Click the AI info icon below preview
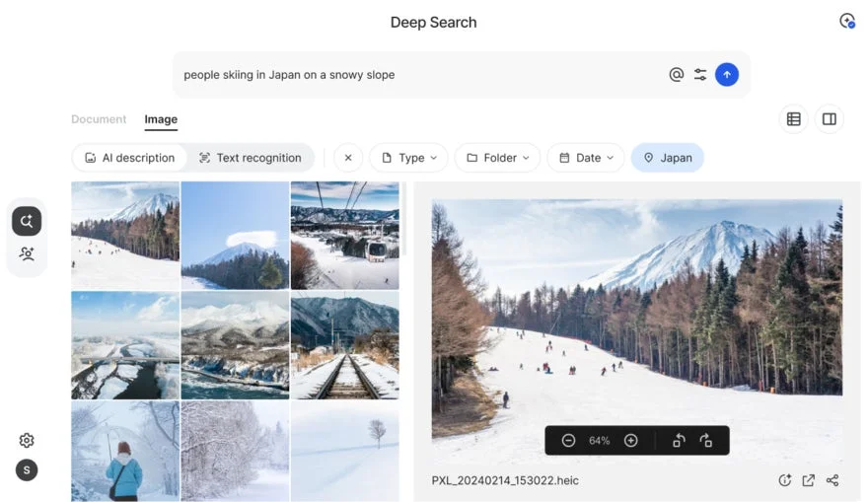Viewport: 868px width, 502px height. pyautogui.click(x=784, y=480)
